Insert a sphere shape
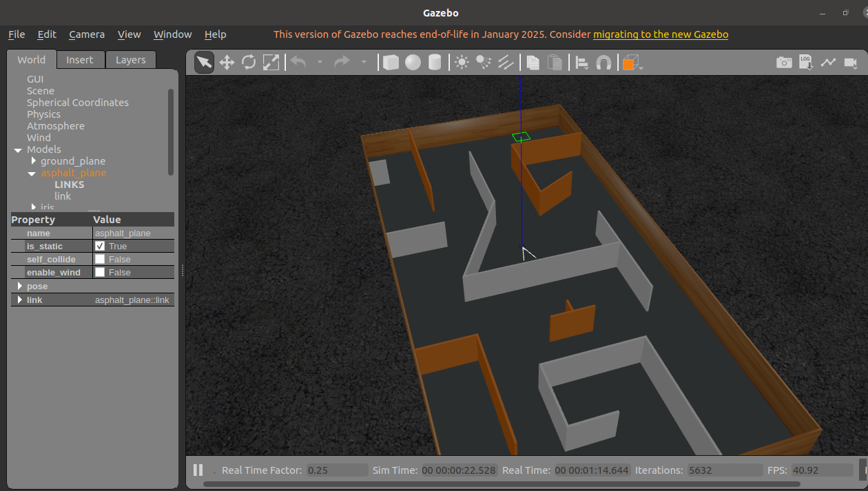 click(413, 63)
